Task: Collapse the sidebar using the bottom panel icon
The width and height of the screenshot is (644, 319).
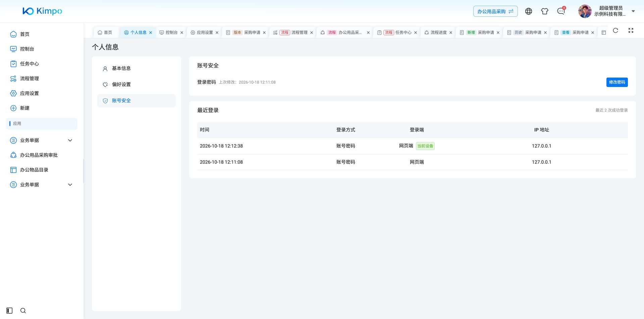Action: (9, 311)
